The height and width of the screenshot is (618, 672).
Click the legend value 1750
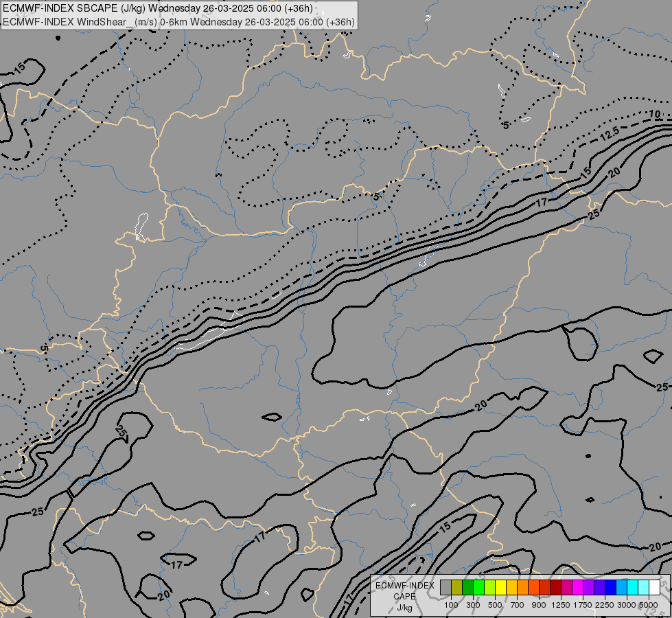pyautogui.click(x=583, y=605)
